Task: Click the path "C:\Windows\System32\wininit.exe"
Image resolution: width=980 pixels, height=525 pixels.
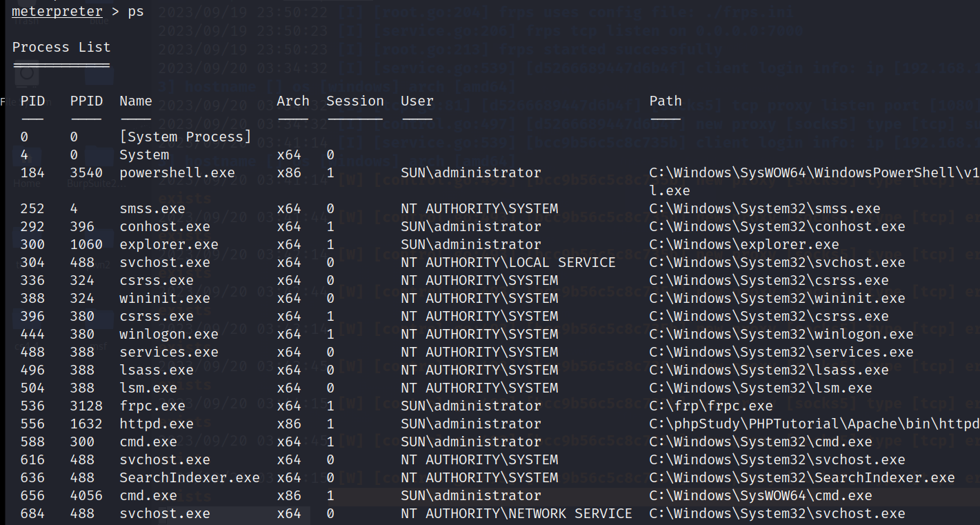Action: pyautogui.click(x=777, y=298)
